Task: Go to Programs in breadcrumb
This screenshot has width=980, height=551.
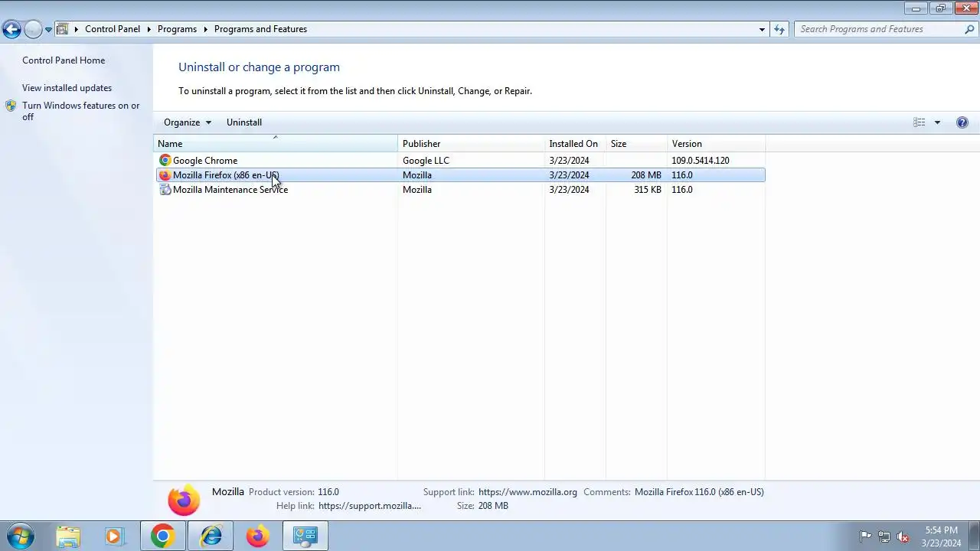Action: (x=177, y=29)
